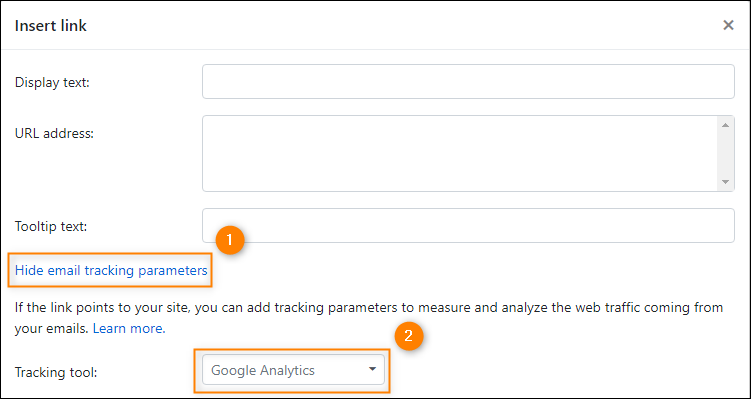Click the "Tracking tool:" label
751x399 pixels.
point(56,372)
